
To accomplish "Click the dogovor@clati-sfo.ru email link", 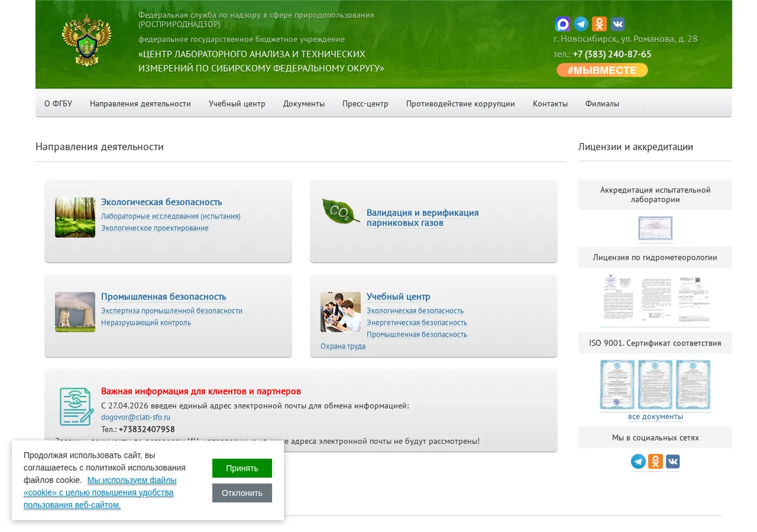I will tap(136, 417).
